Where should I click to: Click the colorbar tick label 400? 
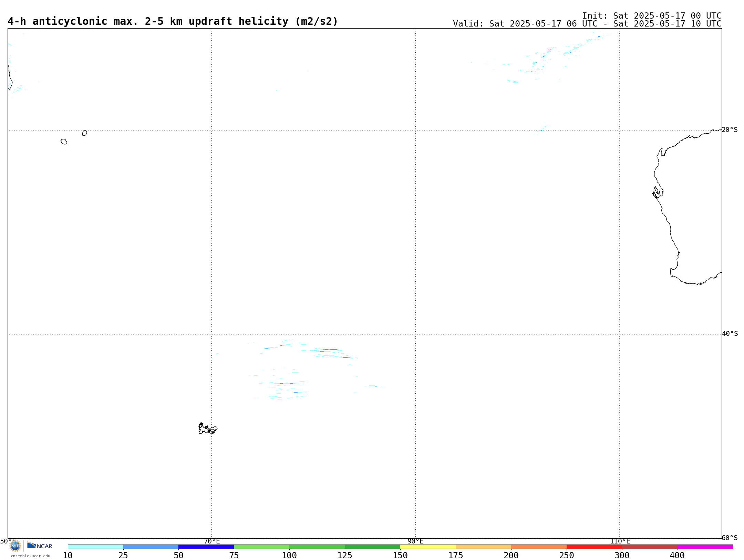pyautogui.click(x=678, y=555)
